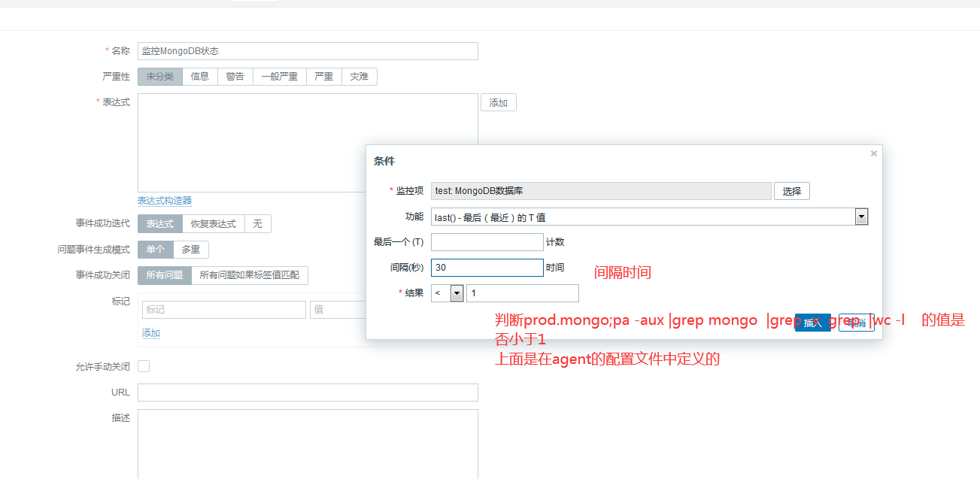Image resolution: width=980 pixels, height=479 pixels.
Task: Open the 功能 dropdown arrow
Action: click(x=861, y=217)
